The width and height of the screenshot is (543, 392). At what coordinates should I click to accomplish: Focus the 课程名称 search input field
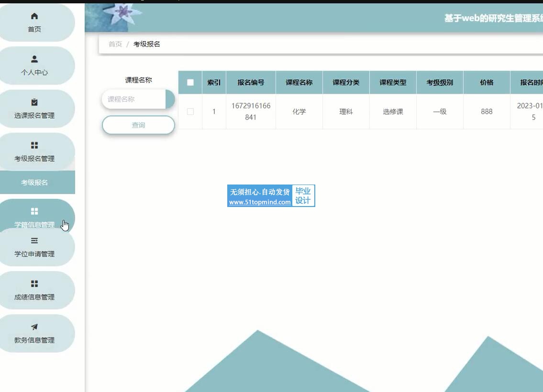point(134,99)
